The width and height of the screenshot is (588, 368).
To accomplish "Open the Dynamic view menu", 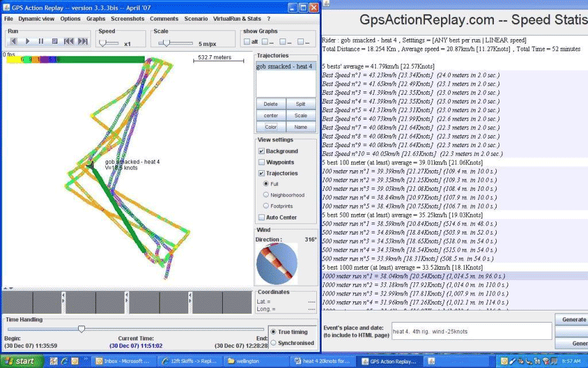I will pos(36,19).
